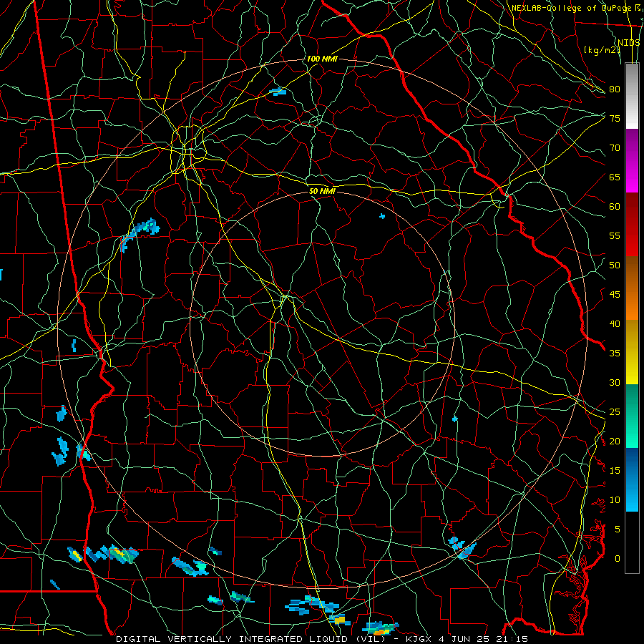This screenshot has height=644, width=644.
Task: Click the legend value 35
Action: [x=615, y=353]
